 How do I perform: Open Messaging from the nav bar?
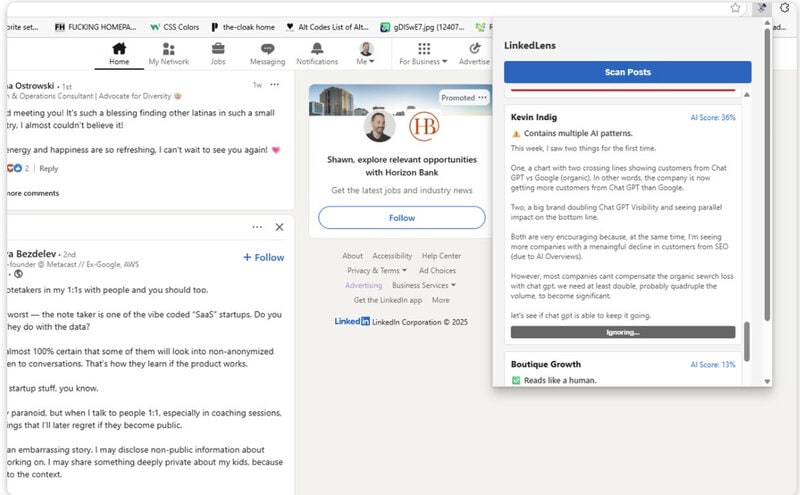(x=267, y=54)
